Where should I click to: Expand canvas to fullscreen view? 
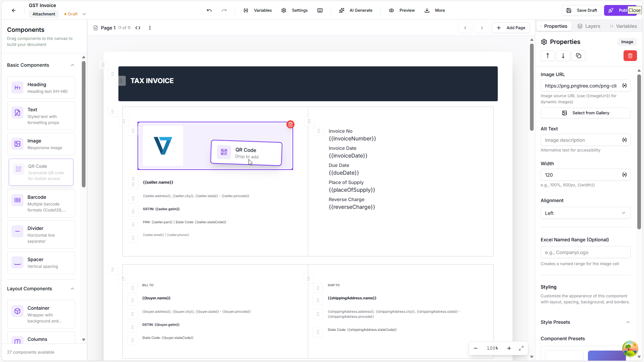[521, 348]
